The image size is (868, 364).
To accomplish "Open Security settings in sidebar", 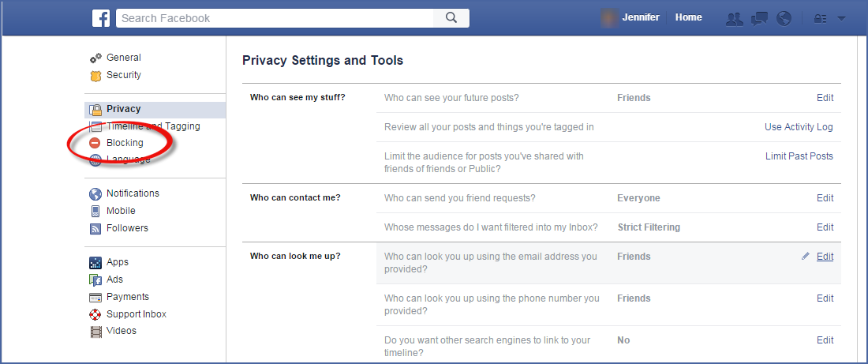I will pyautogui.click(x=123, y=75).
